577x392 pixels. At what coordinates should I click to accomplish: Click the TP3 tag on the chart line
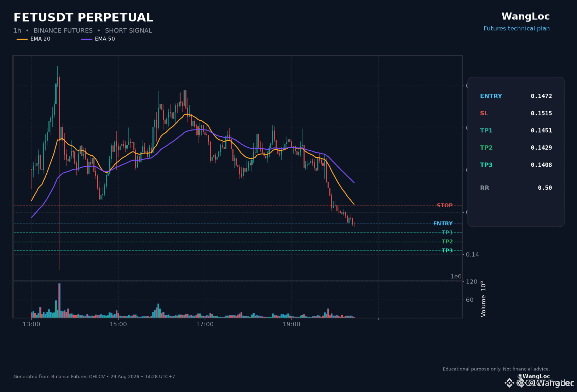[x=447, y=250]
